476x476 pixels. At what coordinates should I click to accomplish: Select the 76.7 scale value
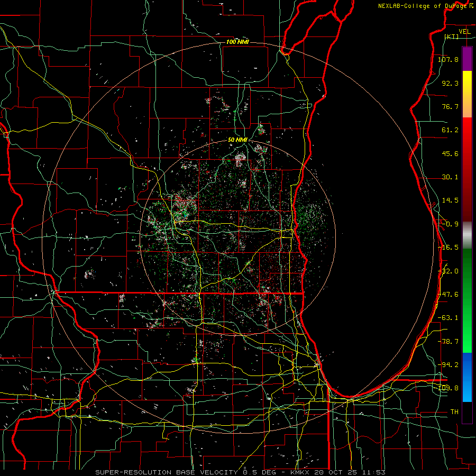coord(450,106)
